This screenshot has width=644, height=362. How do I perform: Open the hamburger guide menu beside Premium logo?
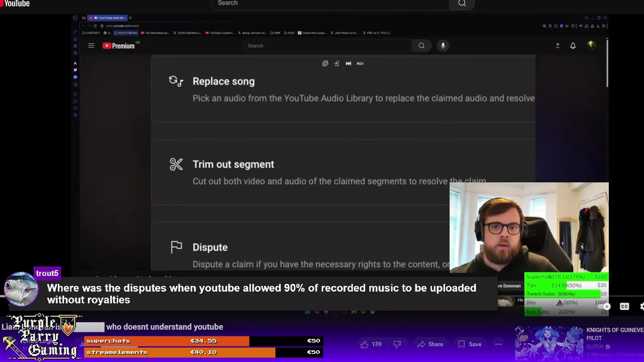tap(91, 46)
